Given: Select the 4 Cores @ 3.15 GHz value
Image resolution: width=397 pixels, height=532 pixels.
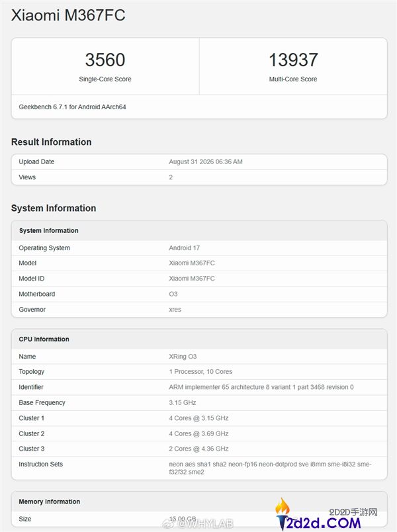Looking at the screenshot, I should click(x=199, y=418).
